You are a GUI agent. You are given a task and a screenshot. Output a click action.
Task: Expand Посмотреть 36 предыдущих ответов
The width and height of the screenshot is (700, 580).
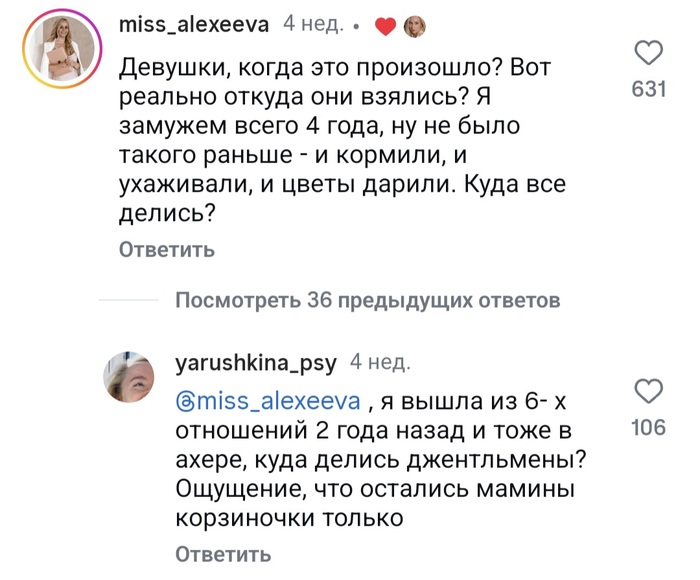click(x=366, y=300)
